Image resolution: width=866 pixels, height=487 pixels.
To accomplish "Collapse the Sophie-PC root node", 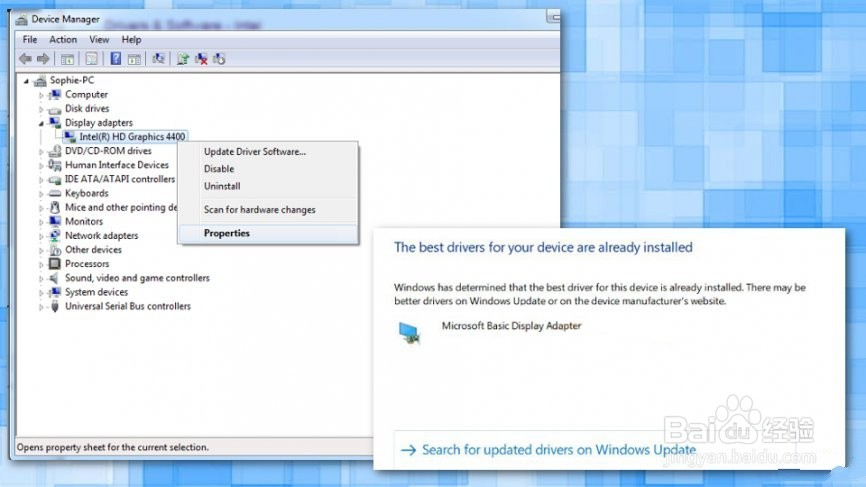I will point(26,81).
